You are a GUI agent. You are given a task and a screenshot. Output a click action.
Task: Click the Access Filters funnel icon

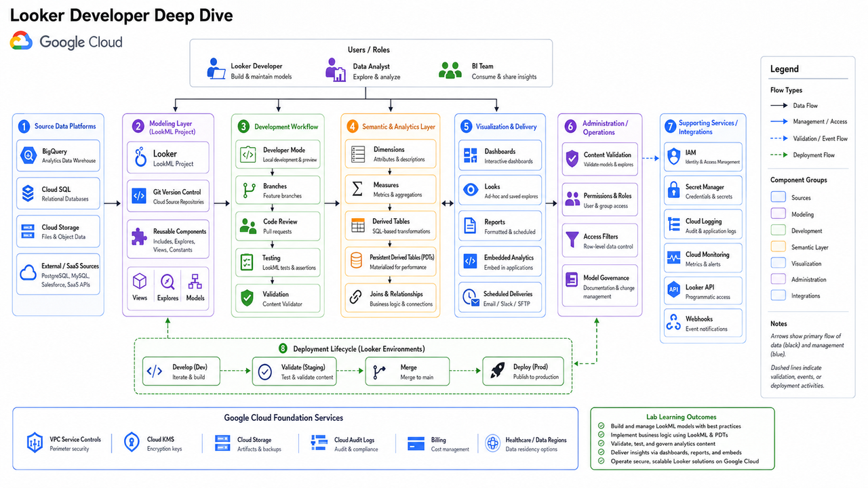pos(572,241)
